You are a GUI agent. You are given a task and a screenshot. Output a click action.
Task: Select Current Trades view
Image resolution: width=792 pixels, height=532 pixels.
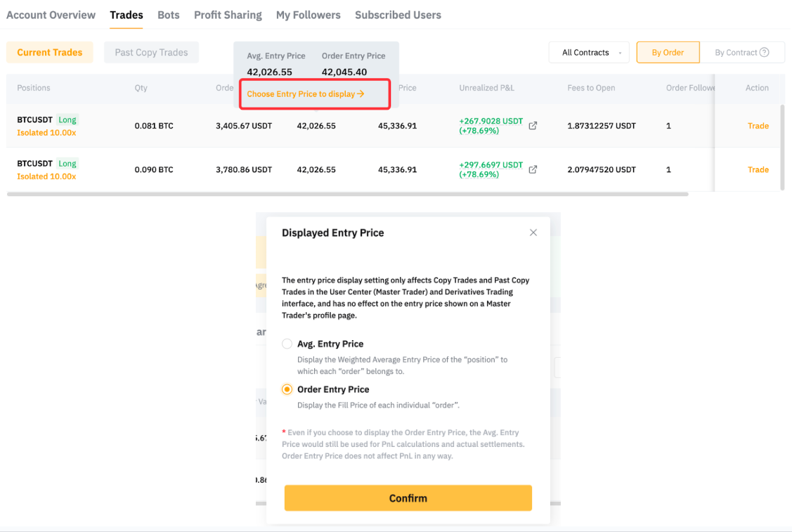(x=49, y=53)
